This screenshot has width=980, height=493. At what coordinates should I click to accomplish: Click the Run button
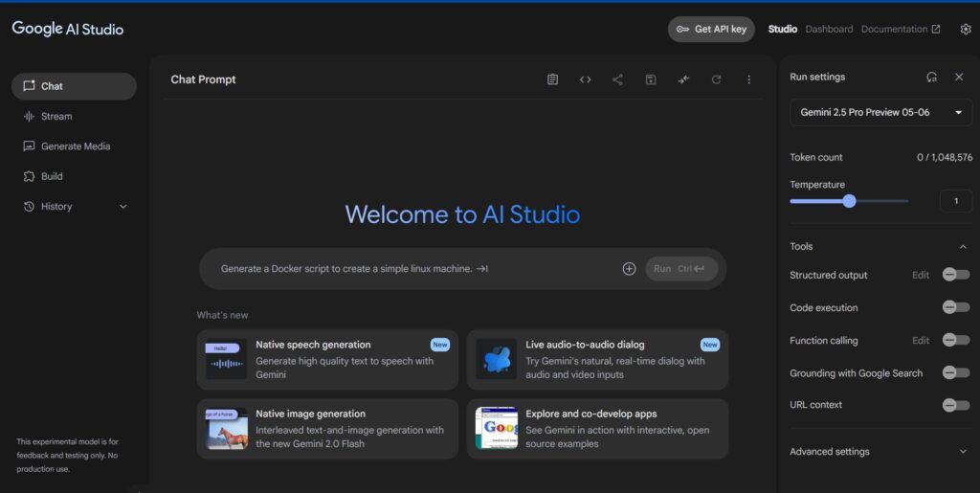[681, 269]
